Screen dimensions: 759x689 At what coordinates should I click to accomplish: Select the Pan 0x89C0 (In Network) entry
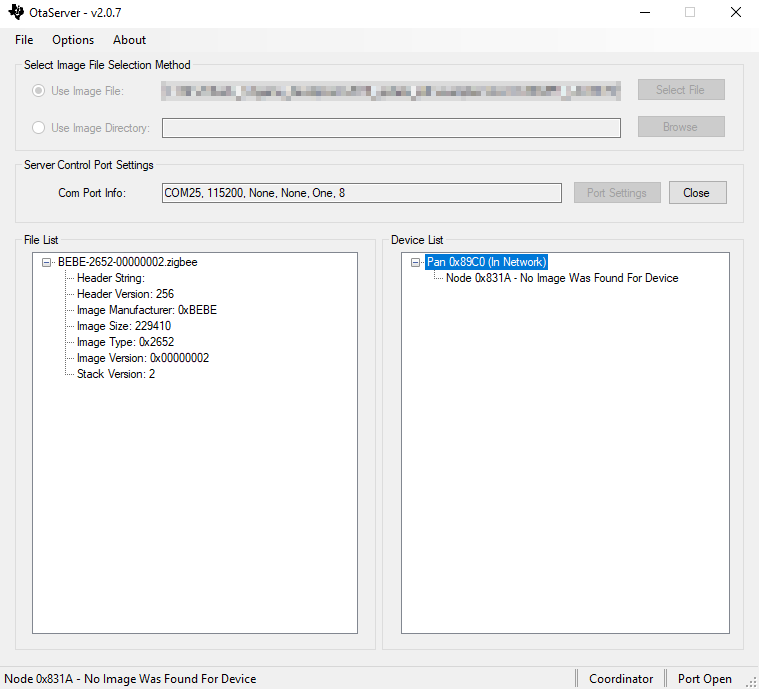click(486, 262)
